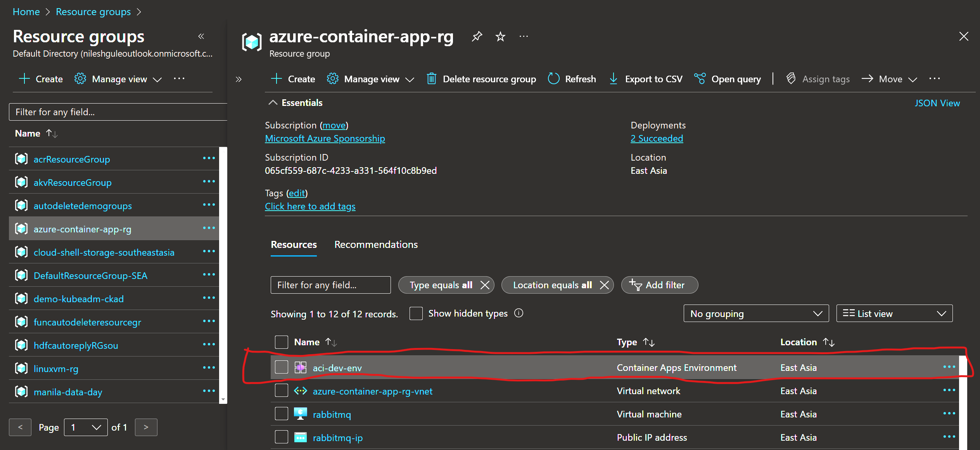This screenshot has height=450, width=980.
Task: Check the aci-dev-env row checkbox
Action: [282, 367]
